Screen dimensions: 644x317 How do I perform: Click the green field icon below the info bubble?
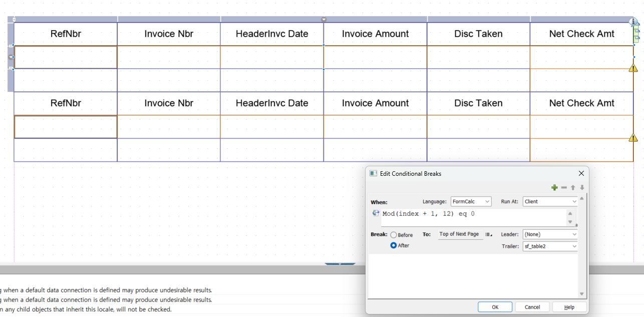click(x=637, y=32)
